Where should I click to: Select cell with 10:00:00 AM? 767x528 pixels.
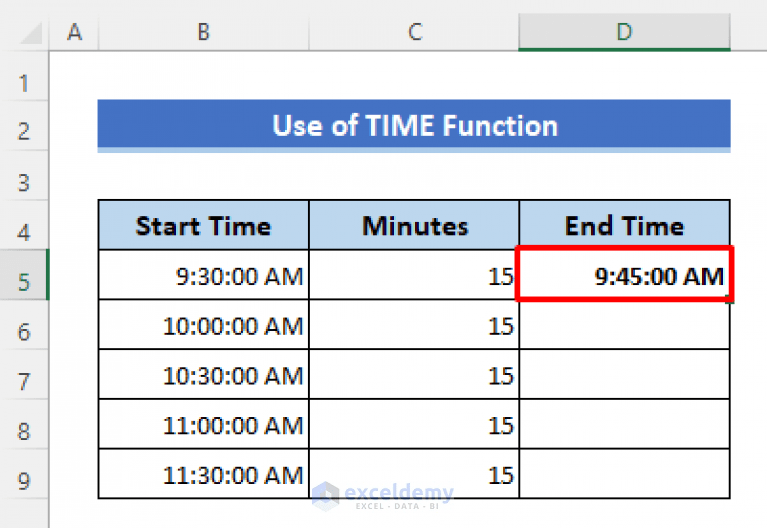click(203, 325)
